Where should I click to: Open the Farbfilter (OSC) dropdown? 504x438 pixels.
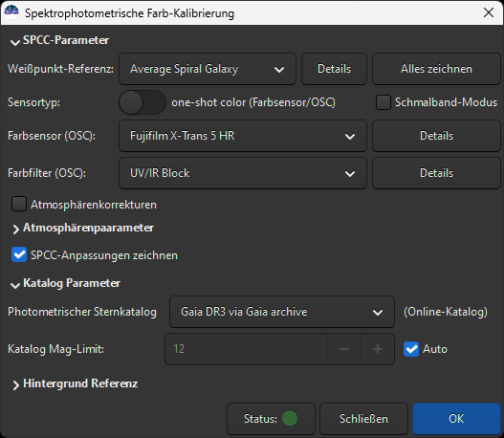pos(243,173)
